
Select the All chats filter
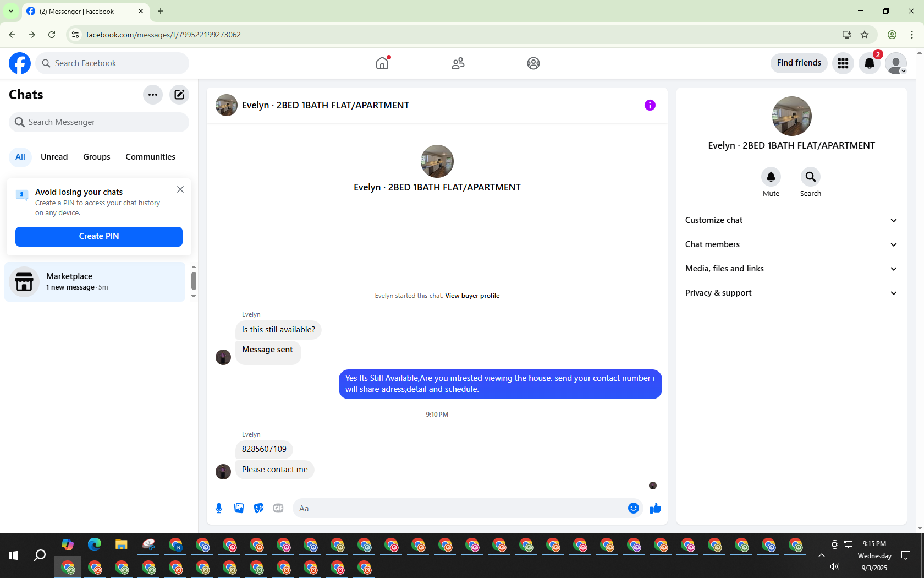(20, 157)
